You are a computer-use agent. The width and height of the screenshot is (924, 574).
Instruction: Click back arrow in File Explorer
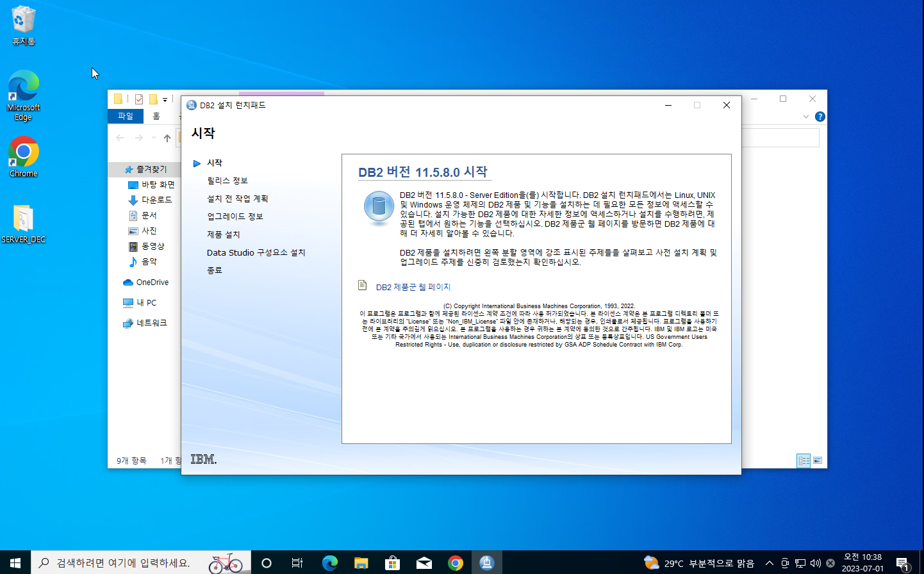(120, 138)
